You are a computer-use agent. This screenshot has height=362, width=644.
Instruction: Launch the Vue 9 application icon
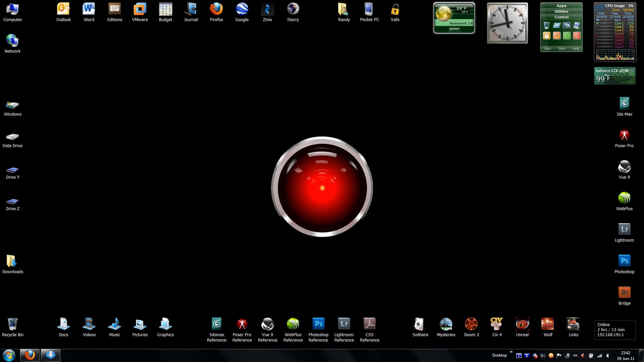coord(624,170)
